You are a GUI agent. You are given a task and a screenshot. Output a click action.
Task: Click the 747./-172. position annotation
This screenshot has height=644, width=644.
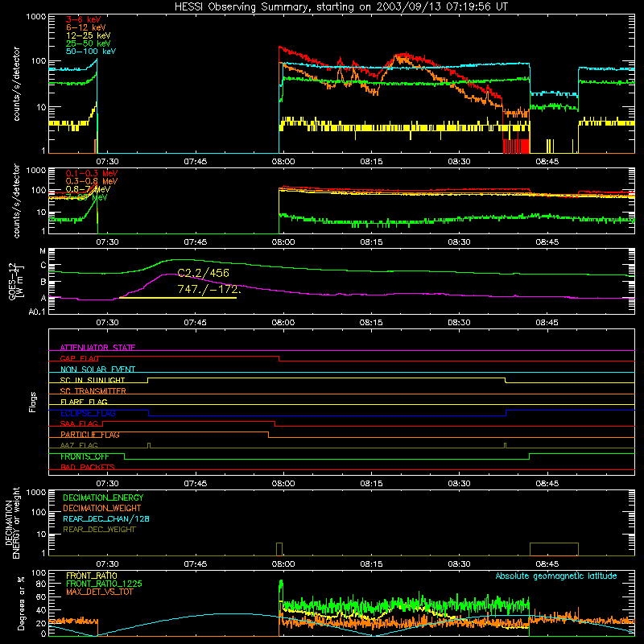tap(208, 289)
